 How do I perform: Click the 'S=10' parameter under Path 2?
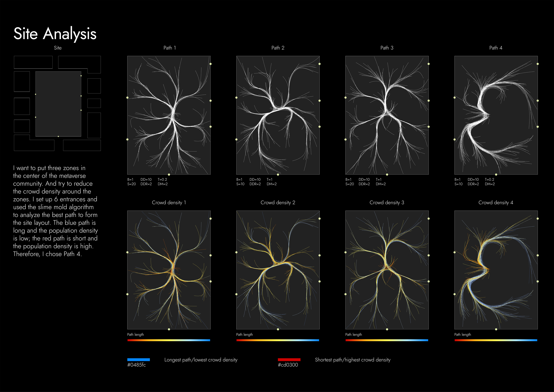click(240, 184)
